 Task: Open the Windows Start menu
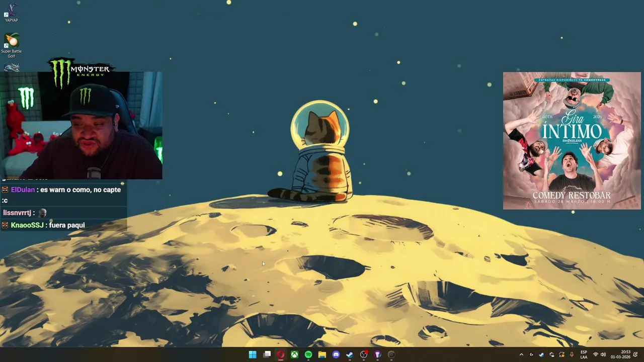[253, 354]
